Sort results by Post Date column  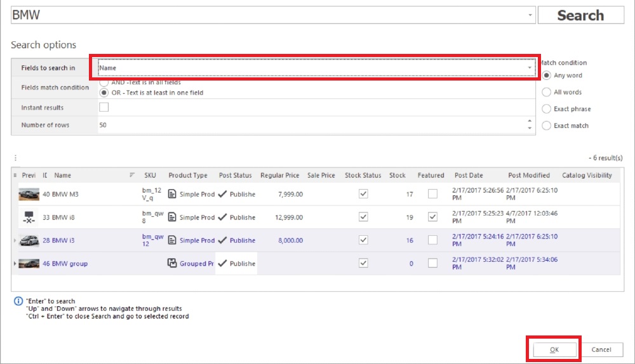tap(469, 175)
